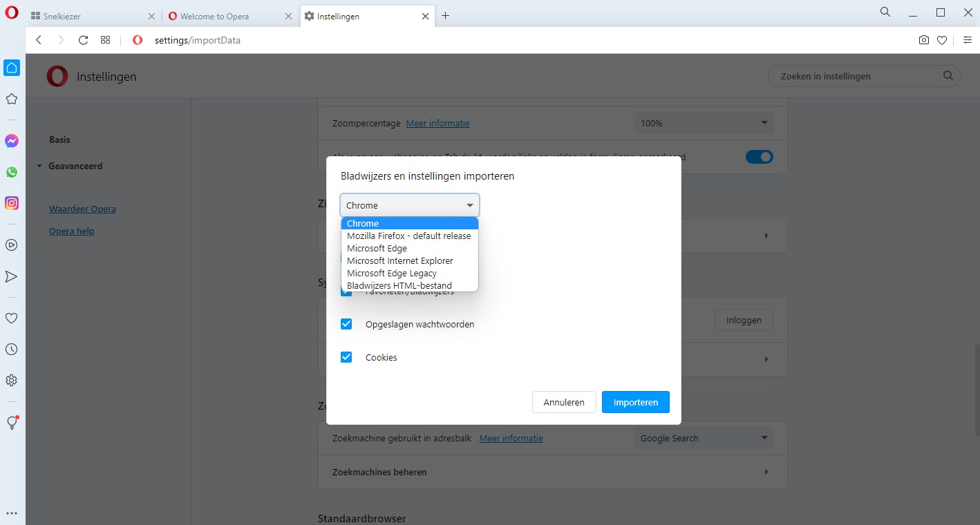The width and height of the screenshot is (980, 525).
Task: Go back with the back arrow
Action: [x=39, y=40]
